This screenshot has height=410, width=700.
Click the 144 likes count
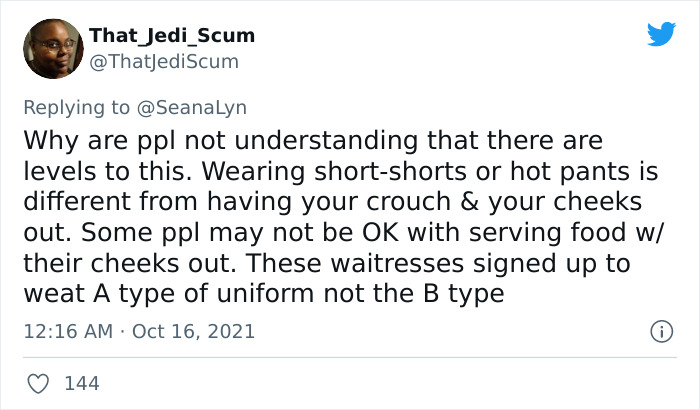pyautogui.click(x=82, y=383)
